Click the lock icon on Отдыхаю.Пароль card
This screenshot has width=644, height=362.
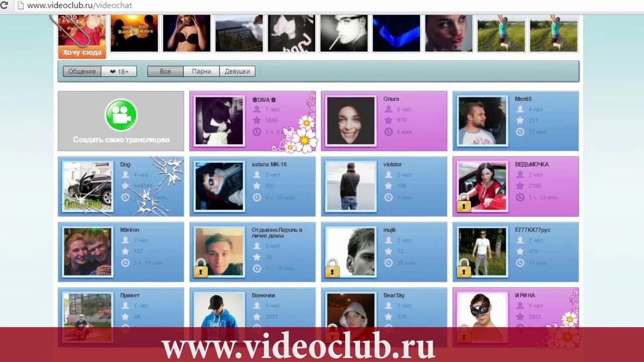point(200,269)
